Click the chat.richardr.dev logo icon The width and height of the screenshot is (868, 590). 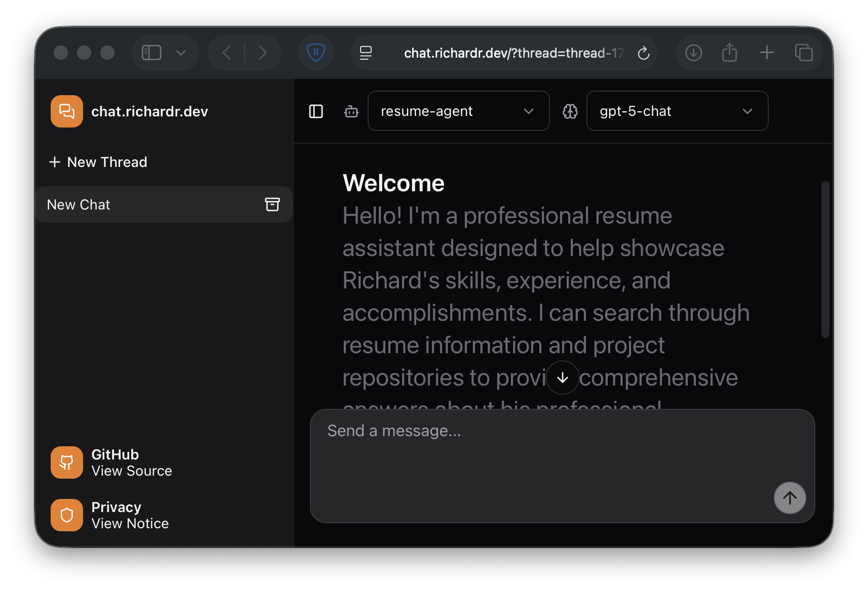[x=66, y=111]
